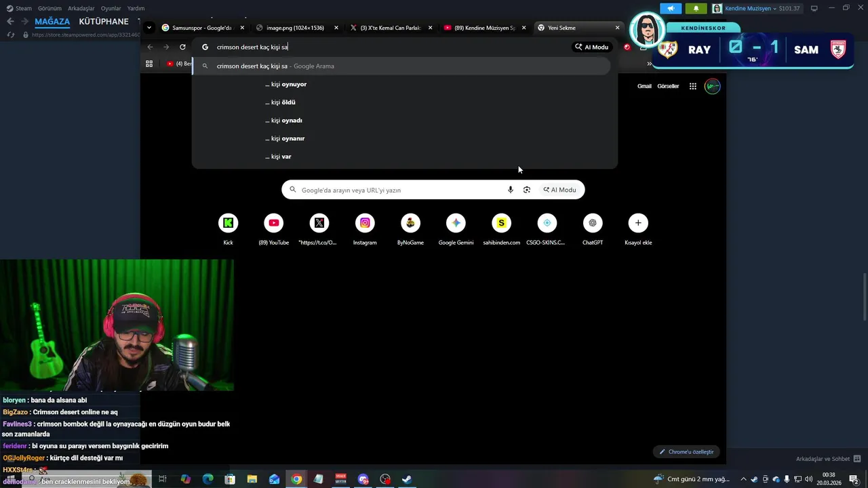This screenshot has height=488, width=868.
Task: Open Chrome apps grid in bookmarks bar
Action: pos(149,64)
